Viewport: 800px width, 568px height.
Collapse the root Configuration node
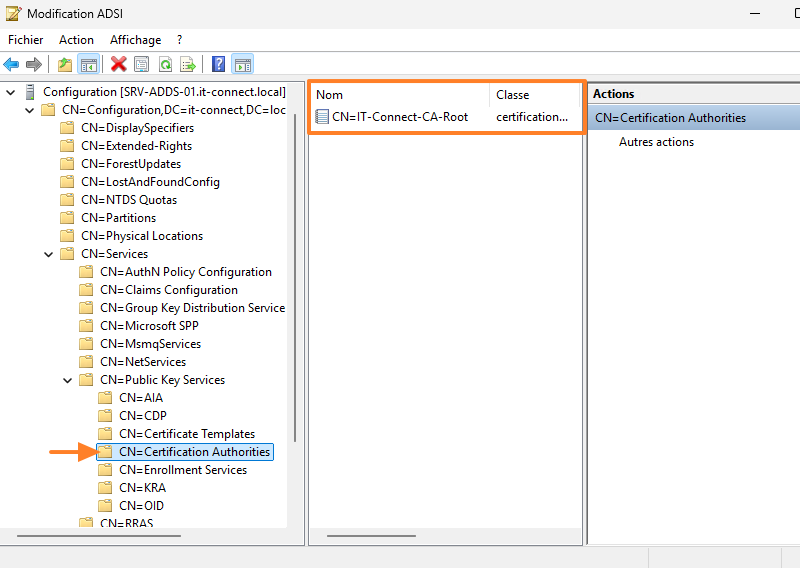[x=11, y=92]
